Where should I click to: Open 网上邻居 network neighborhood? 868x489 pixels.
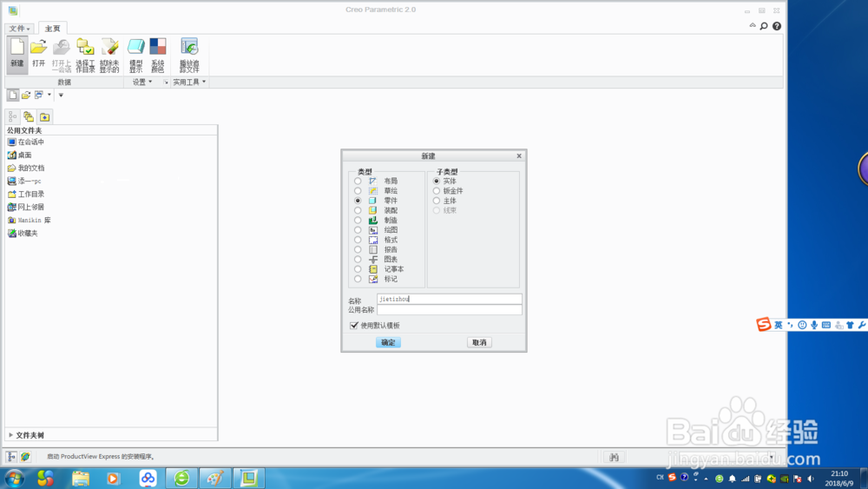tap(25, 207)
